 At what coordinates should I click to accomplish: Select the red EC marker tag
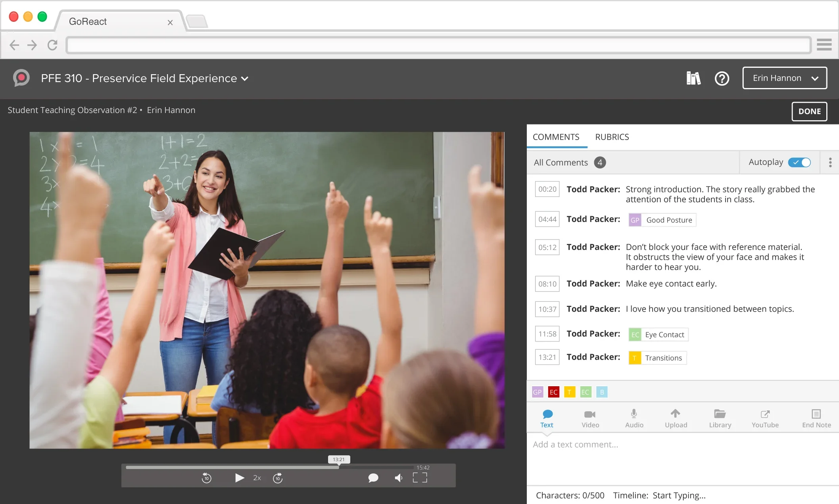coord(553,392)
